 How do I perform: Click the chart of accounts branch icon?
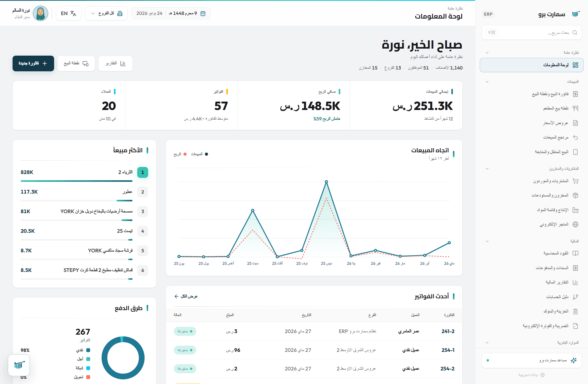[x=575, y=297]
